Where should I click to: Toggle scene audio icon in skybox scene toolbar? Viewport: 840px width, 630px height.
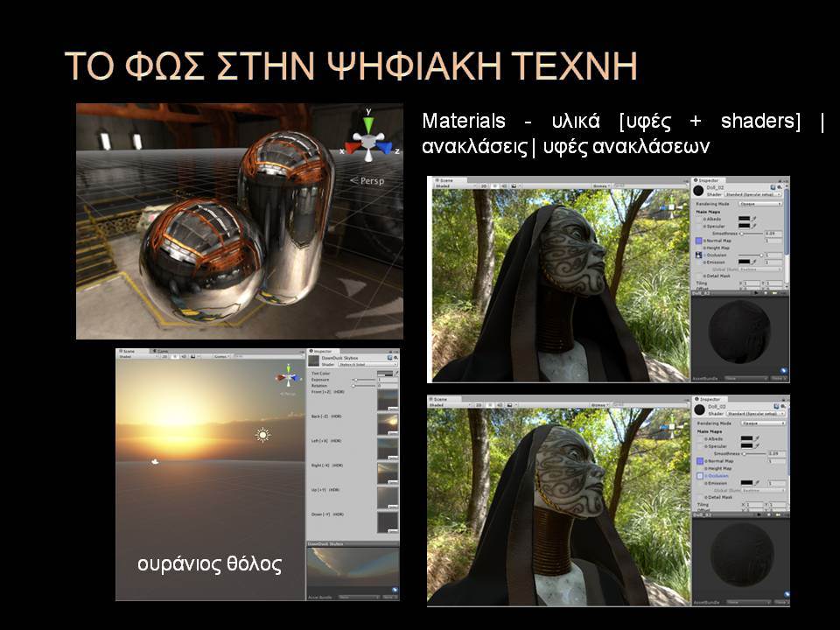[x=184, y=356]
